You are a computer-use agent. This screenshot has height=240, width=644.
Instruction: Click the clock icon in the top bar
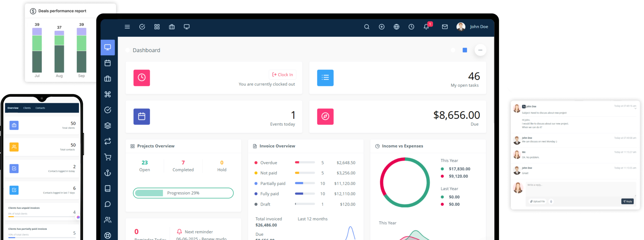click(x=411, y=27)
